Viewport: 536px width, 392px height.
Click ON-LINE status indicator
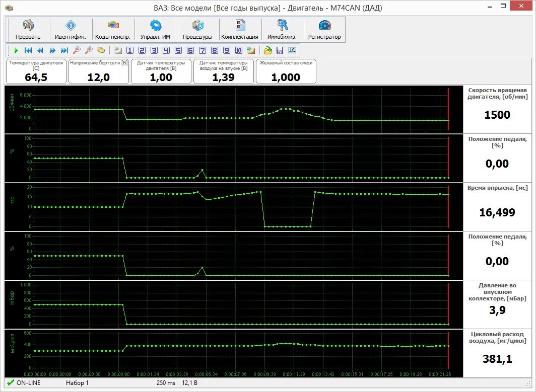pos(24,383)
